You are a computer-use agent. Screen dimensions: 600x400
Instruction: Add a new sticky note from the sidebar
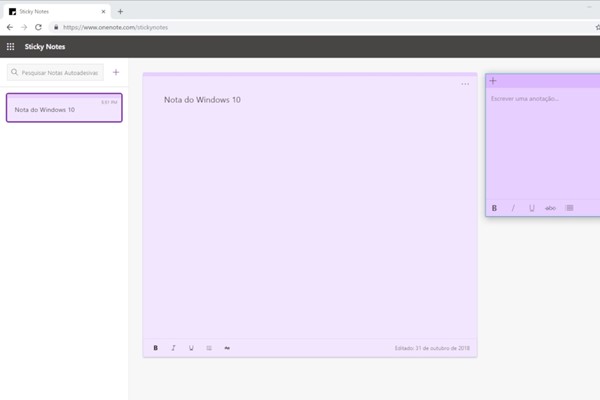[116, 72]
